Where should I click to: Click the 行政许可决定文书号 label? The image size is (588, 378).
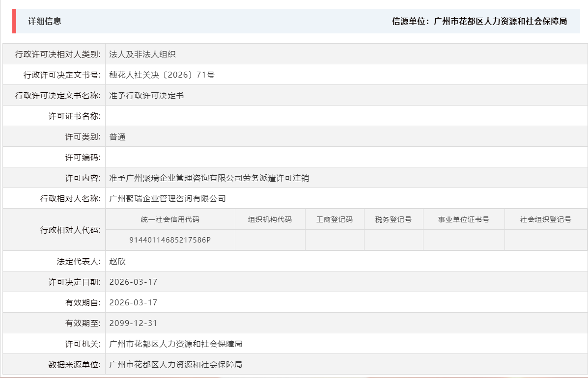pyautogui.click(x=62, y=75)
